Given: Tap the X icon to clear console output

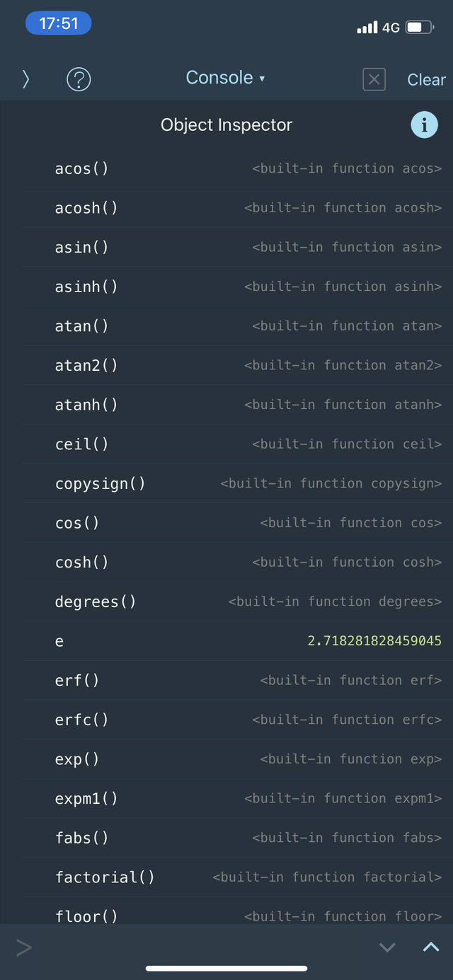Looking at the screenshot, I should pyautogui.click(x=374, y=79).
